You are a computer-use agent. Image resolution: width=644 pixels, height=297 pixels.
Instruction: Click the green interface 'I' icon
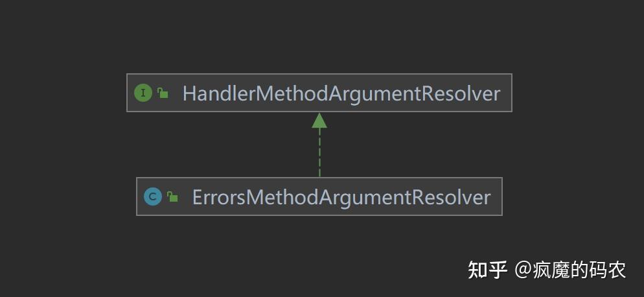(143, 93)
